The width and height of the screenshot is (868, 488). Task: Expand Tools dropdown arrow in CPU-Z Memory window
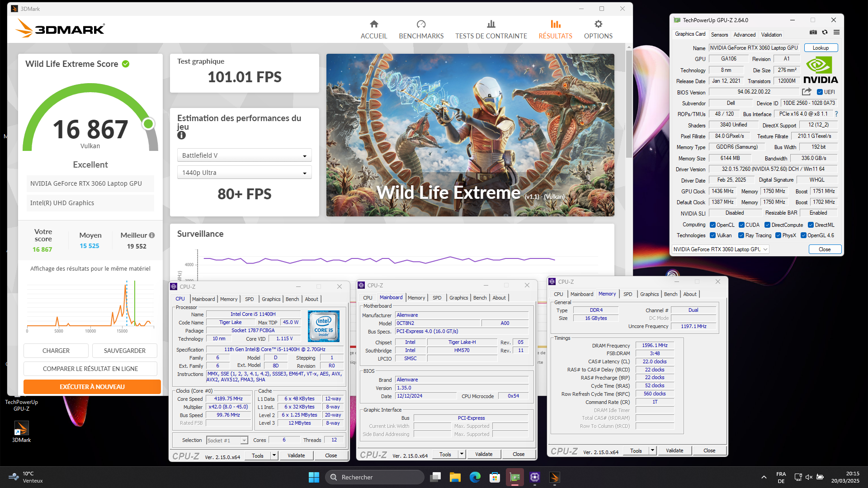652,450
